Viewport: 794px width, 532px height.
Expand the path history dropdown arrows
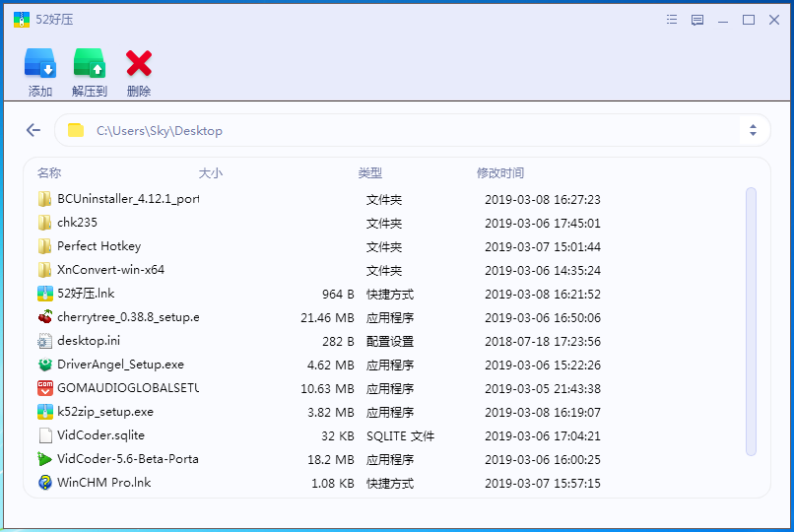pos(753,130)
